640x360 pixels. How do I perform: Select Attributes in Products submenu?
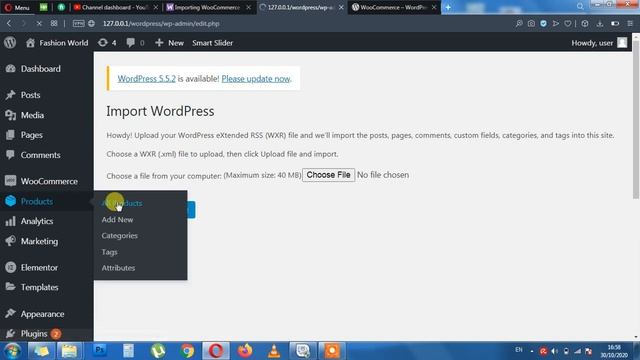tap(118, 268)
